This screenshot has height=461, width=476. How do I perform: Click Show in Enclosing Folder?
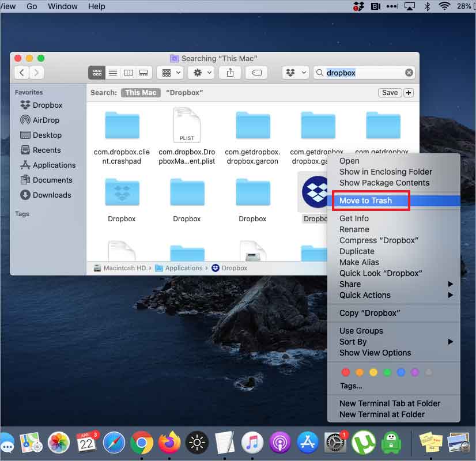click(385, 172)
